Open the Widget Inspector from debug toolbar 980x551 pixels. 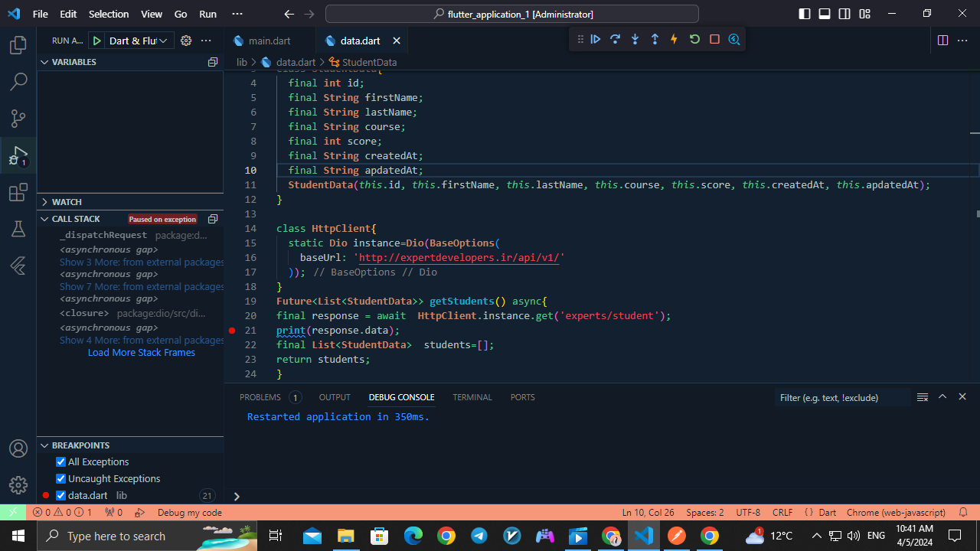click(x=734, y=39)
